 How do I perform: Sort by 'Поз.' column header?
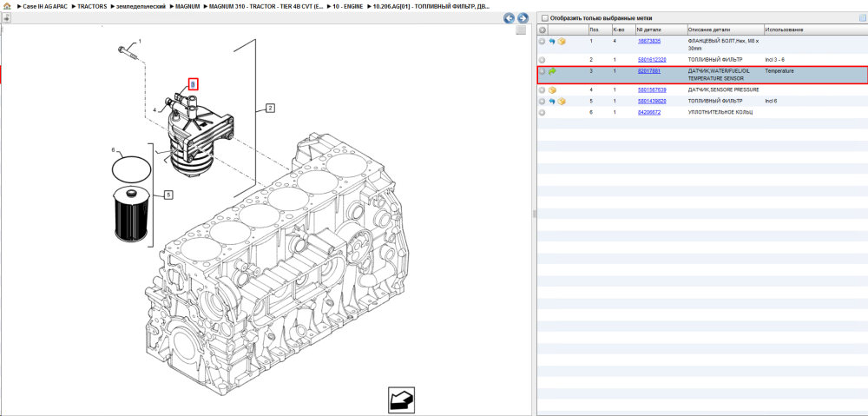(600, 30)
